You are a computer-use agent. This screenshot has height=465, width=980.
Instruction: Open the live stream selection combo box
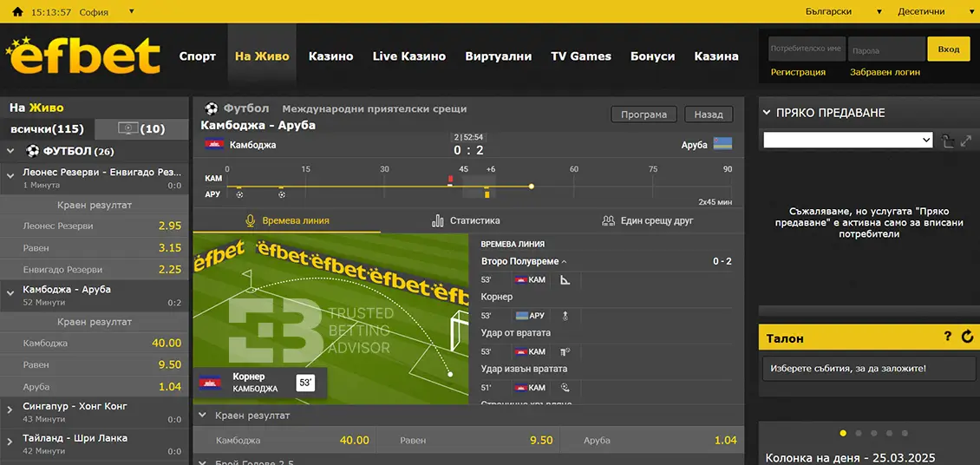(x=848, y=140)
